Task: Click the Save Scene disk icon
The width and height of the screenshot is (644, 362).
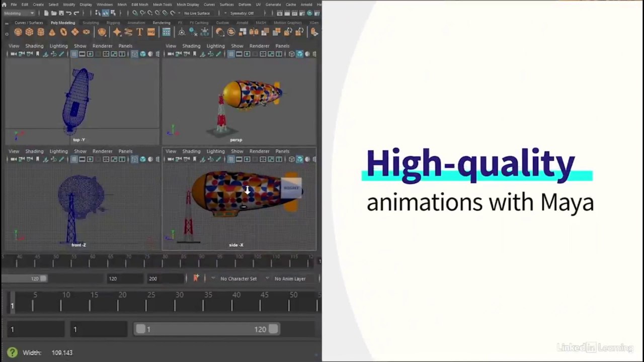Action: 61,13
